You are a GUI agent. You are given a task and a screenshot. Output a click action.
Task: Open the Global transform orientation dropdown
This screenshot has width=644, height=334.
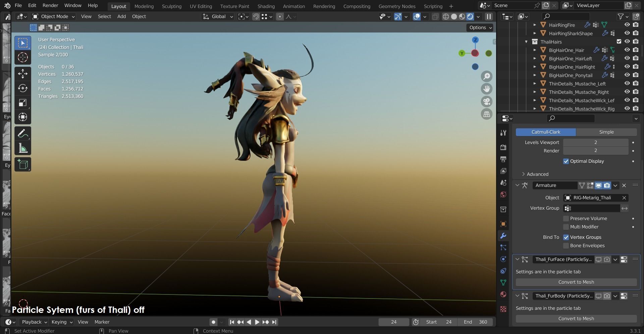click(217, 16)
